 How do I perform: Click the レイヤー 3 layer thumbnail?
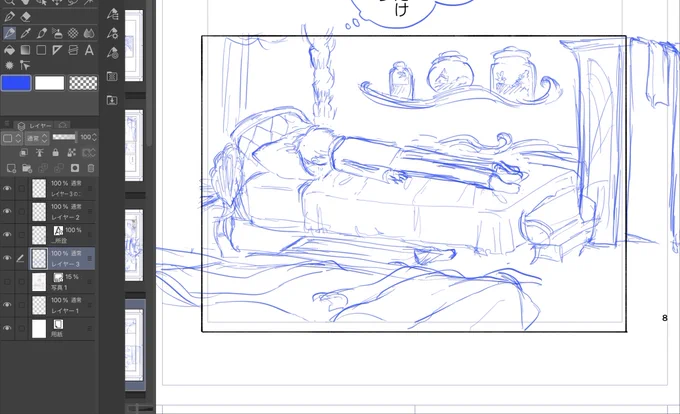[39, 258]
